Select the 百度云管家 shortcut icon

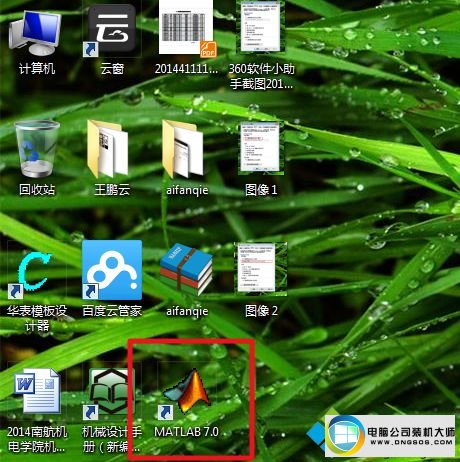[x=112, y=270]
